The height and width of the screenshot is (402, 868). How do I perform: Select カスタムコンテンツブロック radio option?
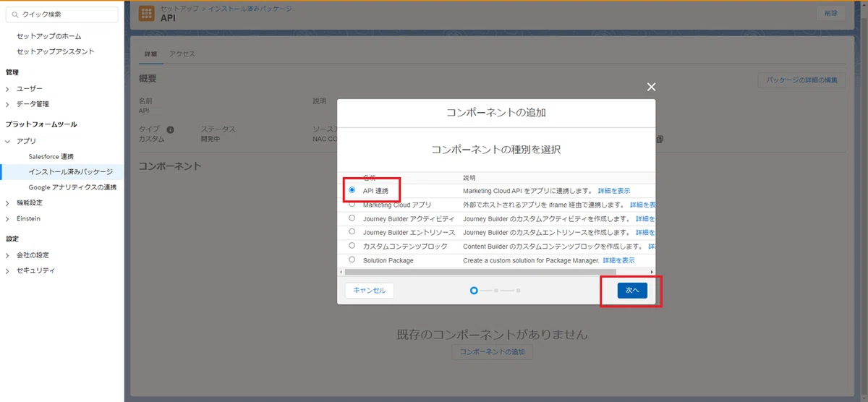click(x=352, y=245)
